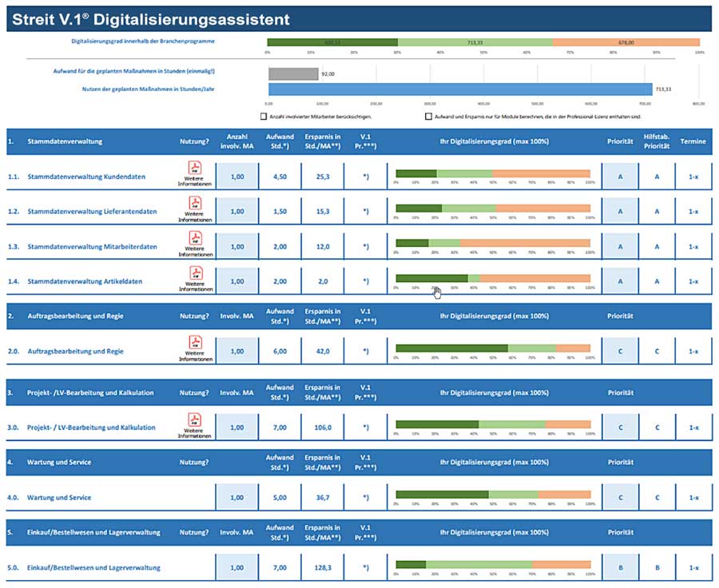Select row 3.0 label 'Projekt- / LV-Bearbeitung und Kalkulation'
The image size is (719, 588).
pos(91,427)
